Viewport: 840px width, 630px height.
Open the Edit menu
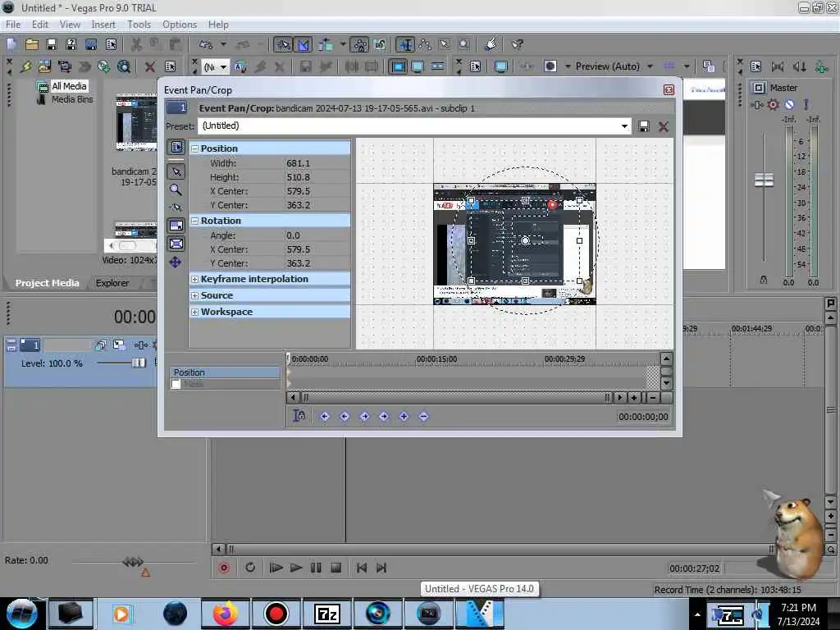tap(39, 25)
